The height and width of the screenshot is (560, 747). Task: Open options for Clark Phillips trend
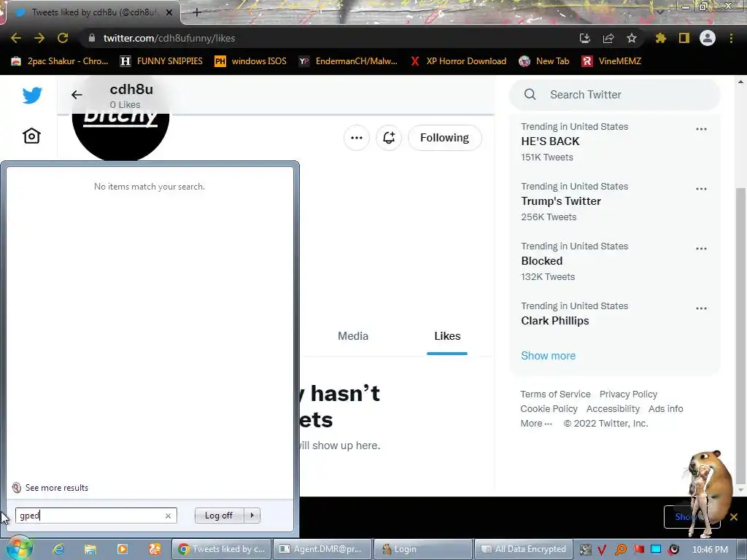pyautogui.click(x=701, y=308)
